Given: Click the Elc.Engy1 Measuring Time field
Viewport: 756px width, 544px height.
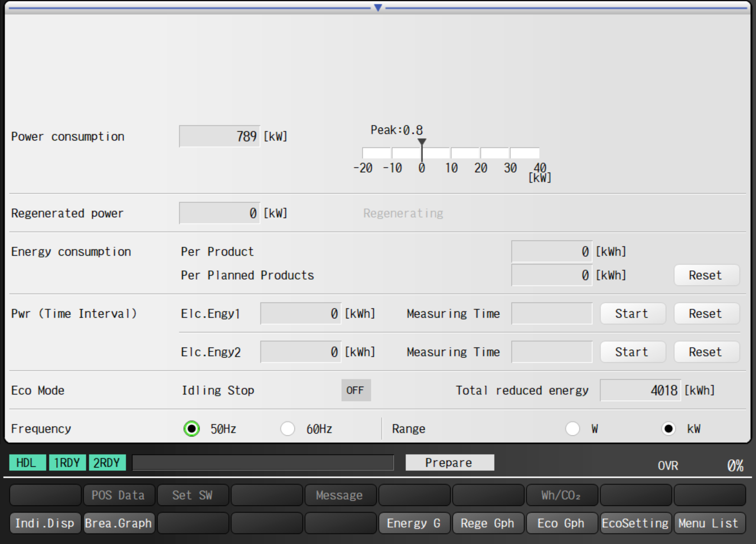Looking at the screenshot, I should pyautogui.click(x=552, y=313).
